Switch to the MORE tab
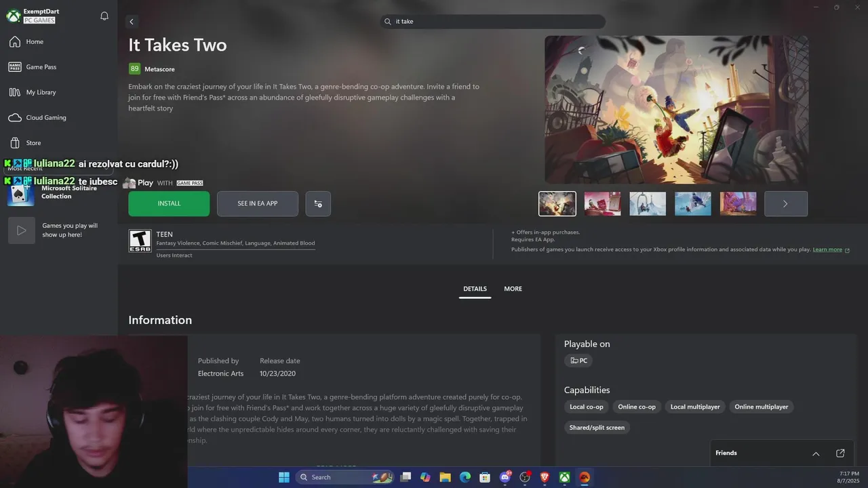The height and width of the screenshot is (488, 868). point(513,289)
